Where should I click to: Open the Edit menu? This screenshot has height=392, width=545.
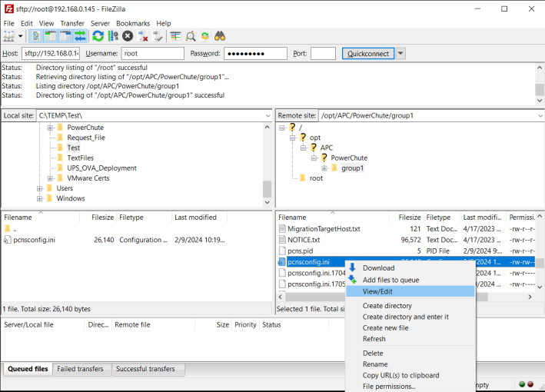tap(26, 23)
